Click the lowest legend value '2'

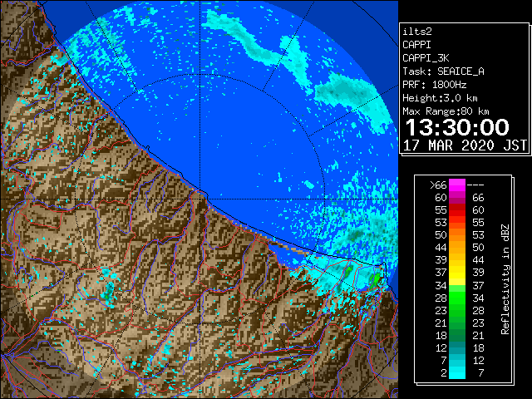[443, 373]
